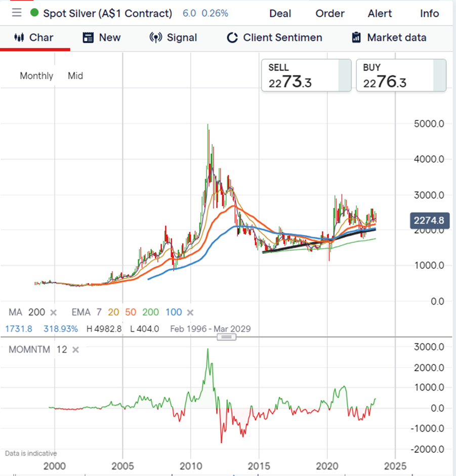The height and width of the screenshot is (476, 456).
Task: Remove the MA 200 indicator
Action: click(x=54, y=313)
